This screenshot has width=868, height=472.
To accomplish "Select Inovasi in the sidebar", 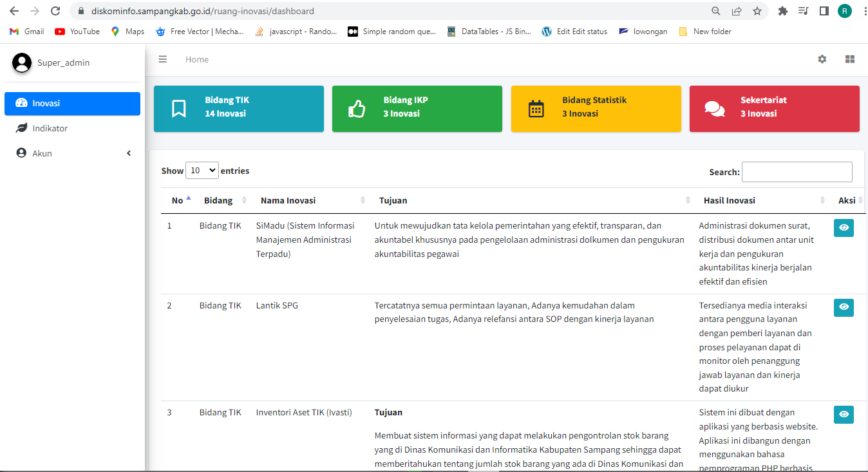I will tap(72, 103).
